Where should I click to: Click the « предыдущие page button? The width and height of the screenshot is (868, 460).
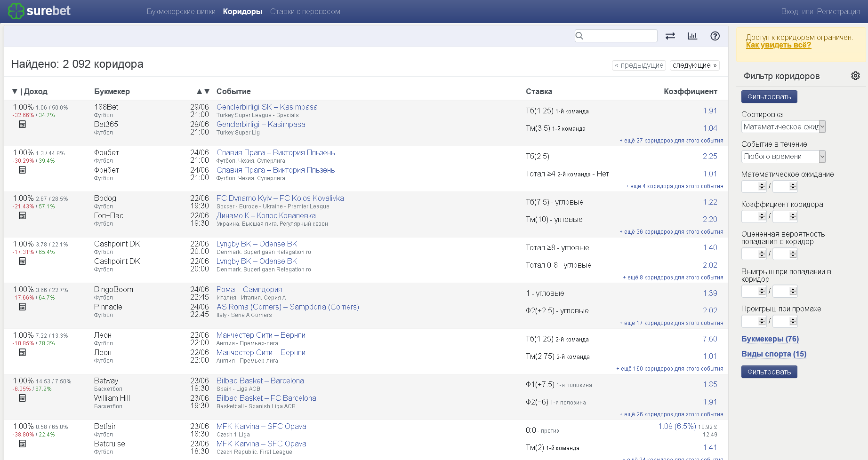click(639, 65)
